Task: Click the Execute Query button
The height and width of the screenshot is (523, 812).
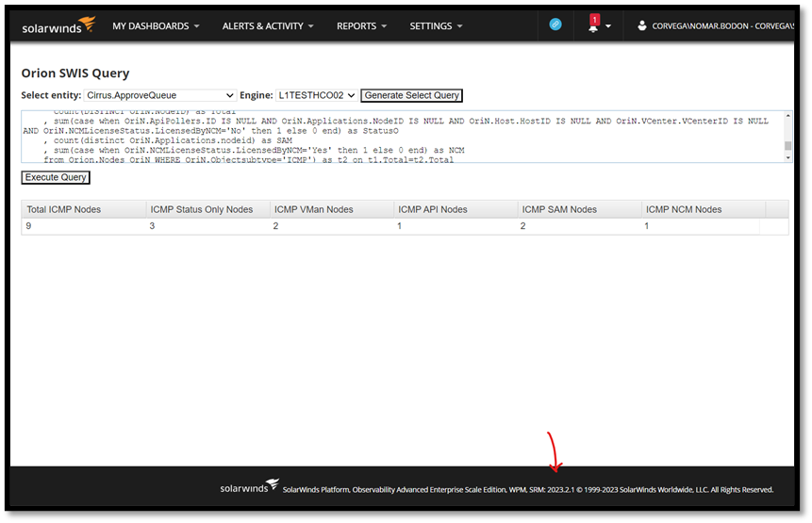Action: 56,177
